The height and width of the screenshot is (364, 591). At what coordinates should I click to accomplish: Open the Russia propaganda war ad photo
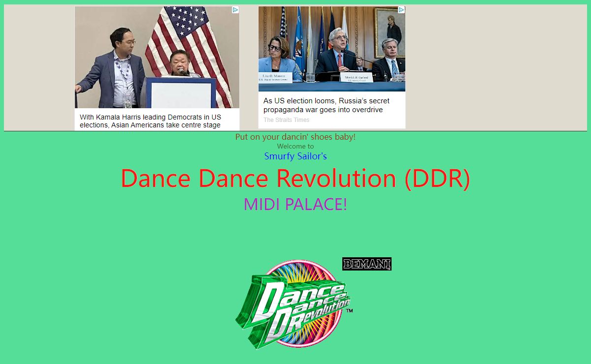tap(332, 49)
